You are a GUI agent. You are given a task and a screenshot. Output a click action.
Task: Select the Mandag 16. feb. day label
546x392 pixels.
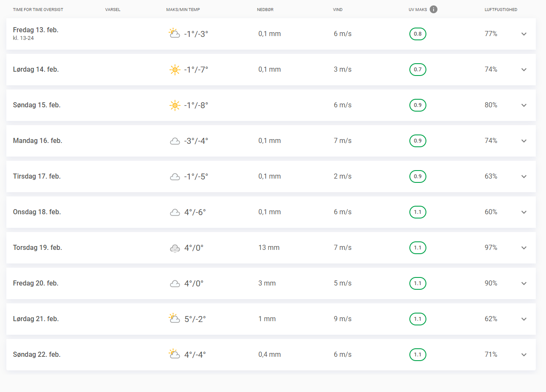click(x=38, y=141)
